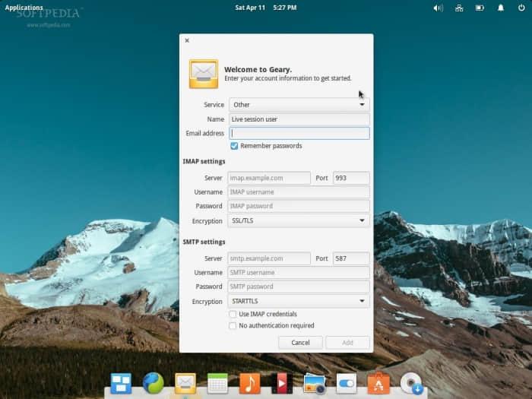
Task: Click the date and time in top panel
Action: pyautogui.click(x=266, y=8)
